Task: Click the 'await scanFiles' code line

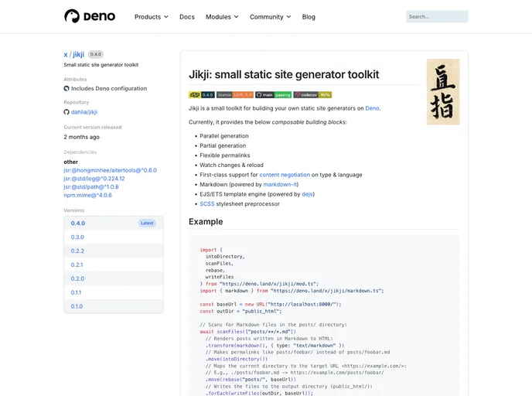Action: 248,332
